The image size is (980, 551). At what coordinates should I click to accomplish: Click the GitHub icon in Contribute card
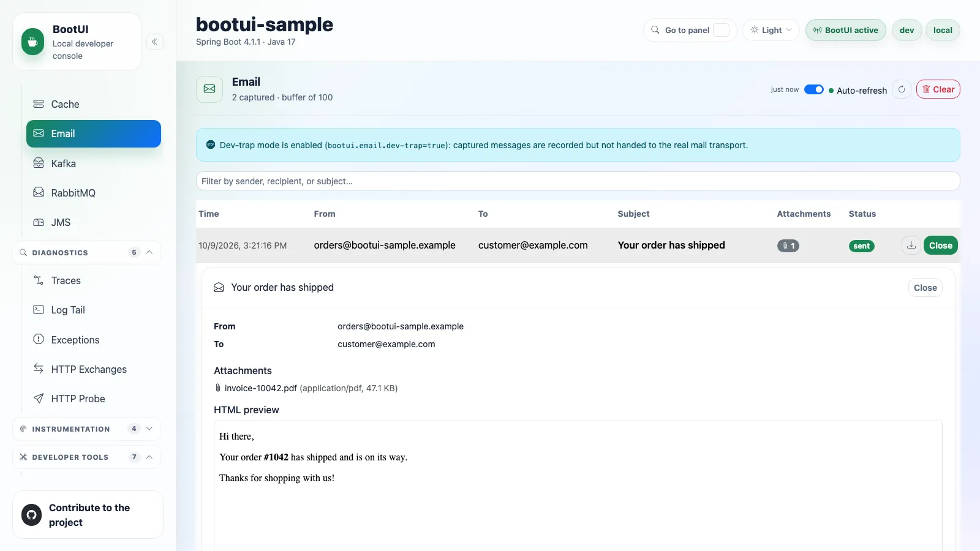[32, 515]
